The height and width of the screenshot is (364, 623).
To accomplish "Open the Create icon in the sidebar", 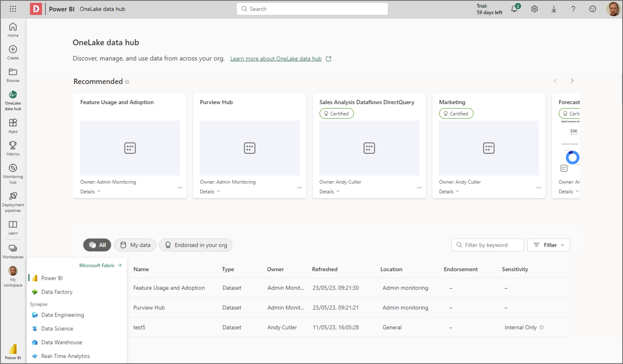I will coord(13,51).
